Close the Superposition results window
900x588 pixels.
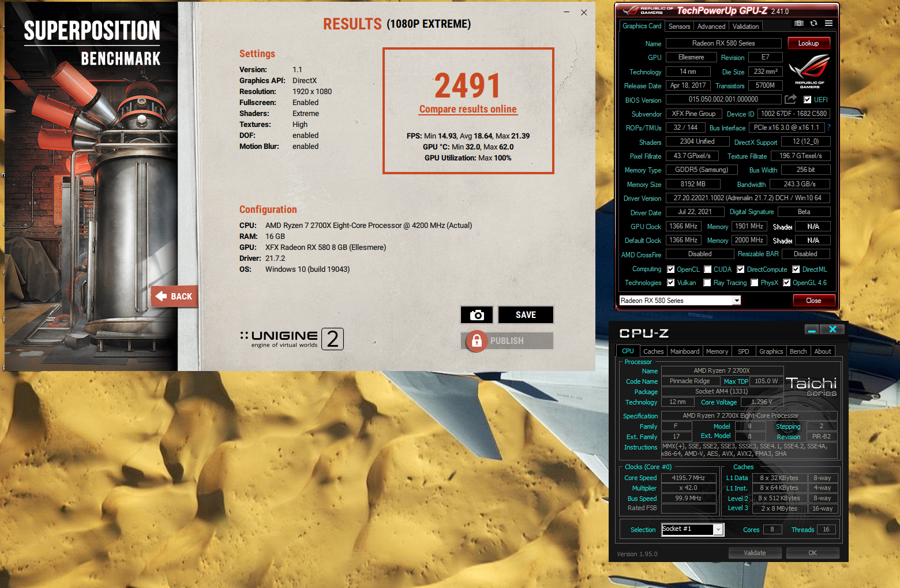click(x=584, y=12)
